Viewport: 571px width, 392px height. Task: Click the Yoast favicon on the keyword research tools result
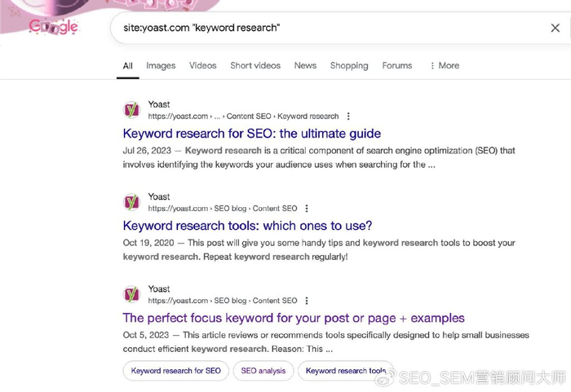tap(131, 202)
